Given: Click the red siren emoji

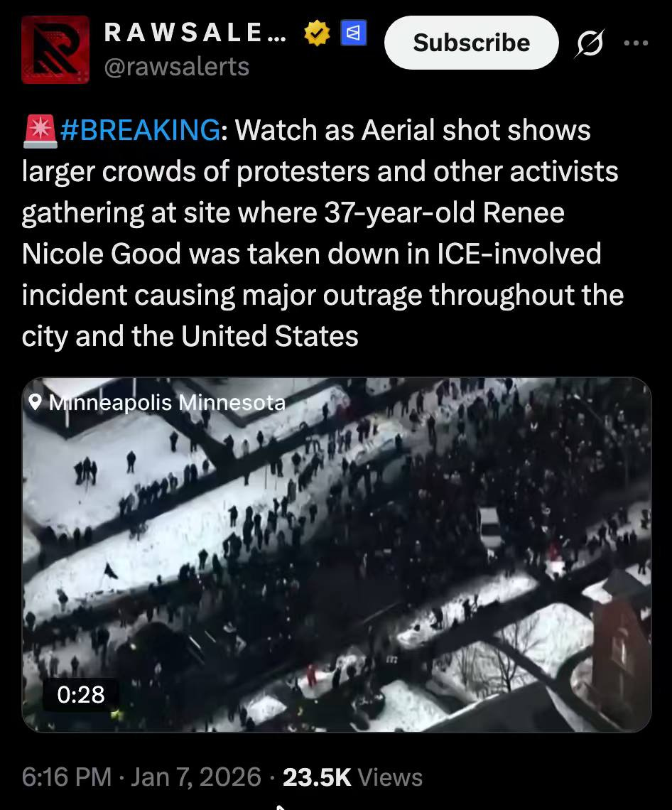Looking at the screenshot, I should (x=40, y=131).
